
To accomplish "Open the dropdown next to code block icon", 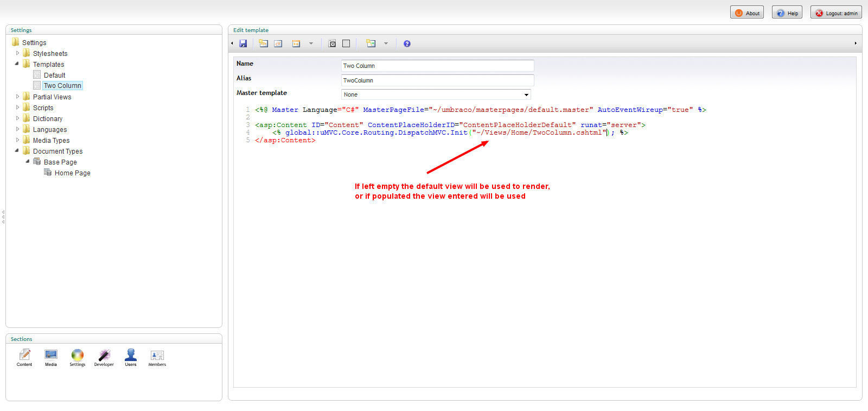I will pos(386,43).
